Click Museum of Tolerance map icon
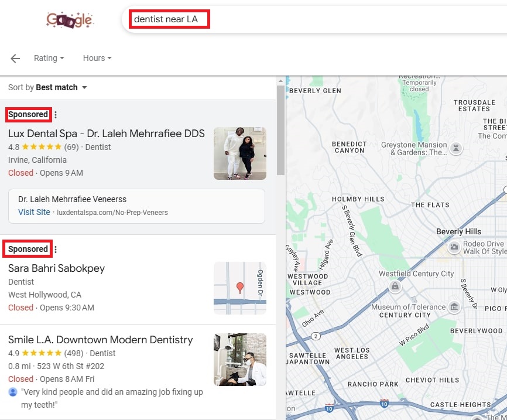This screenshot has height=420, width=507. [454, 306]
